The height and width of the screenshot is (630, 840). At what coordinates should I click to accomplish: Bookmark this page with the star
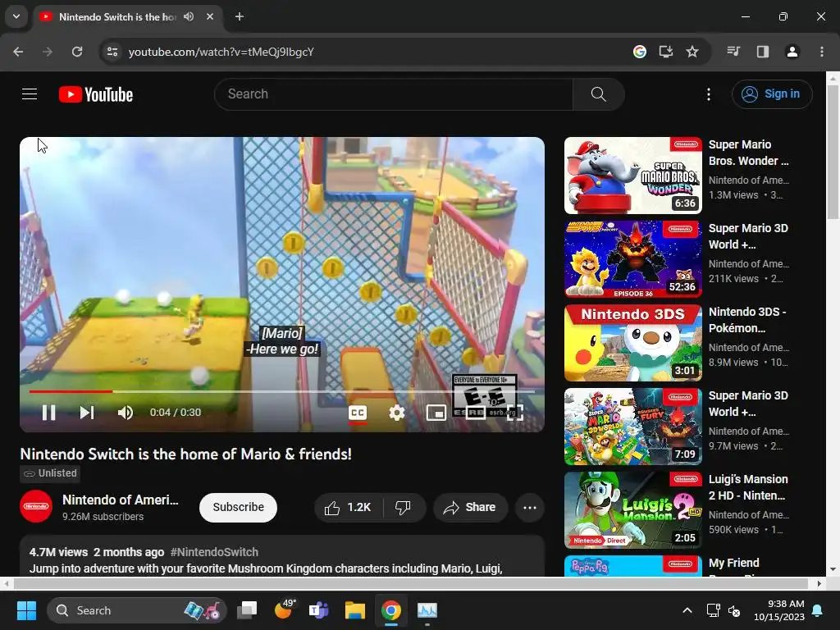pos(692,52)
